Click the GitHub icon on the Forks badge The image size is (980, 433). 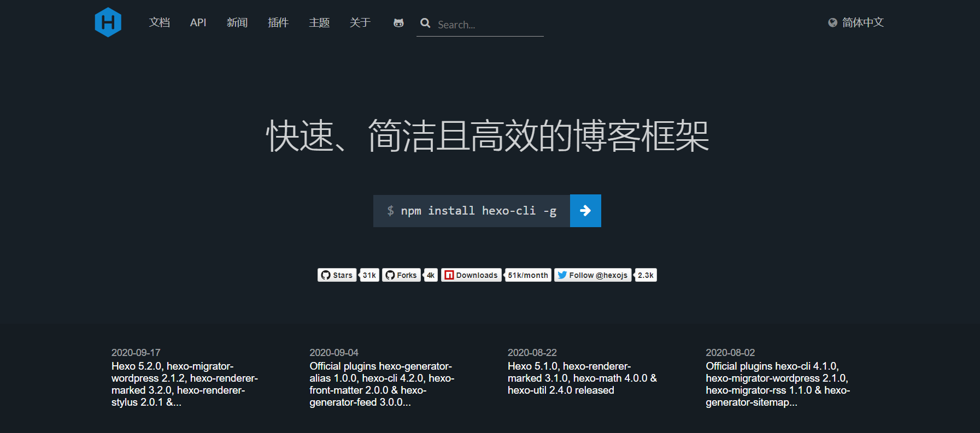tap(390, 275)
